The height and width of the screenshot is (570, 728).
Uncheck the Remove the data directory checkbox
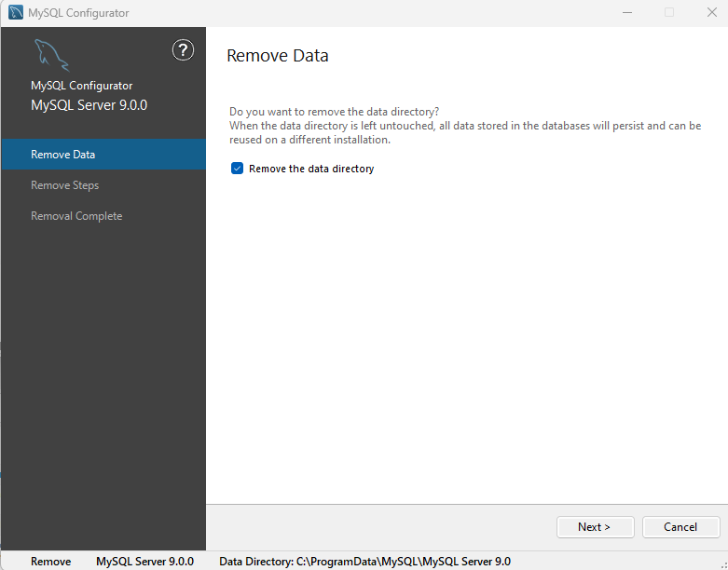pos(238,169)
